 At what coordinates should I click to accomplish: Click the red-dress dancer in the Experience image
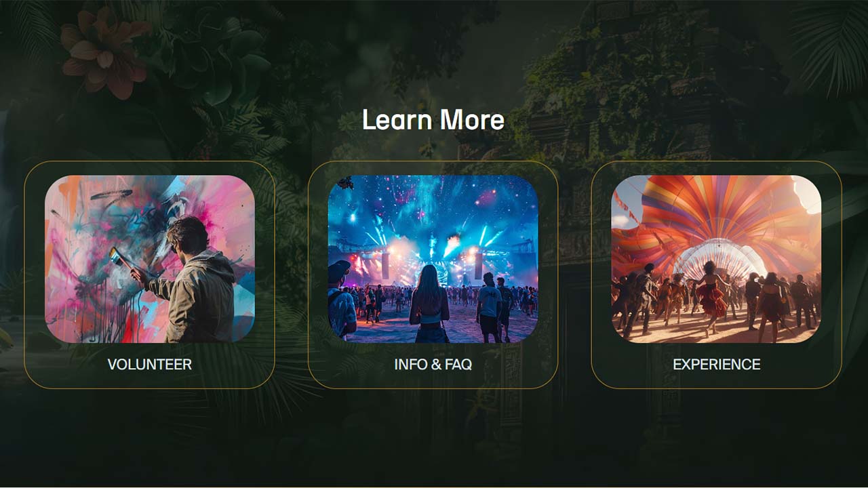tap(711, 298)
